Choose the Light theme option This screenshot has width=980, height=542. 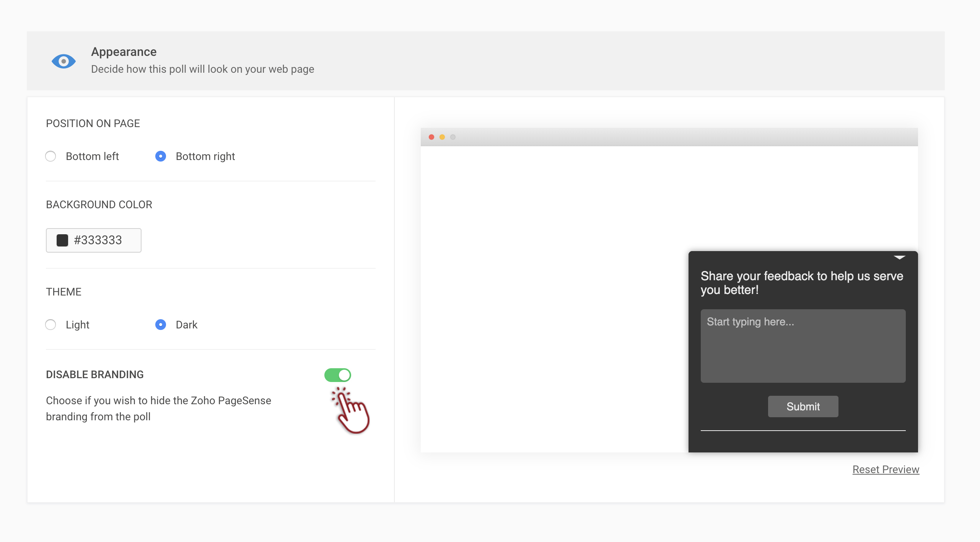tap(50, 325)
